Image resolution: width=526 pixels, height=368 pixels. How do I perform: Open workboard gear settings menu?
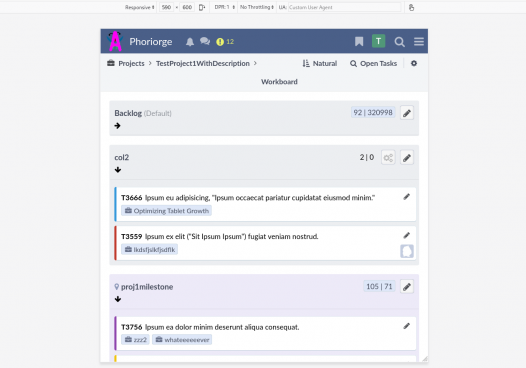coord(414,63)
